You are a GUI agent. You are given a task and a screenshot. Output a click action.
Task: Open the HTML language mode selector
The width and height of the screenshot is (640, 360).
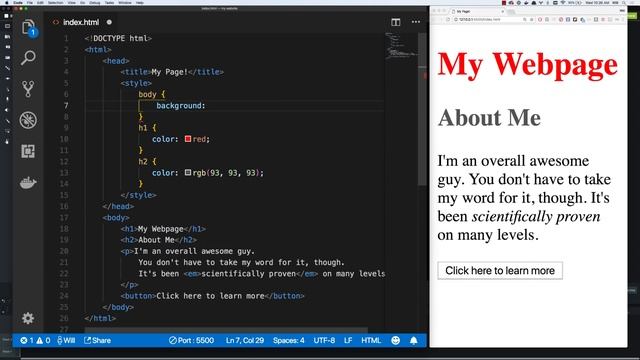[371, 340]
